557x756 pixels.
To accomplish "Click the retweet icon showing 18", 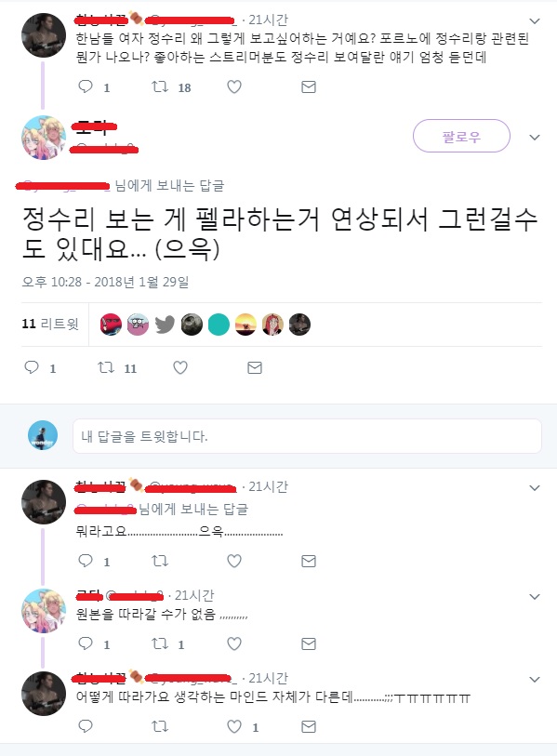I will click(x=160, y=86).
